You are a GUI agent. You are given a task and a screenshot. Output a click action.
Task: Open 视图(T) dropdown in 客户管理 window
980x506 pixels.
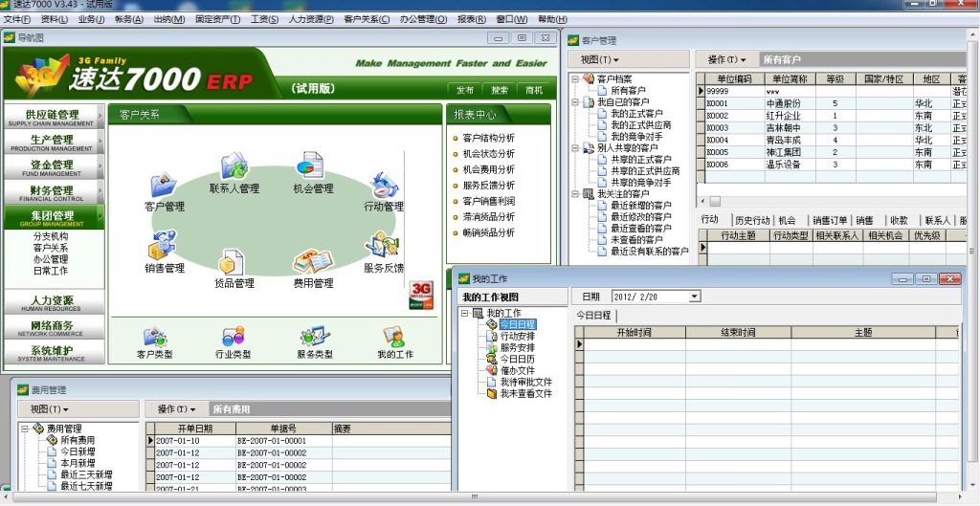(x=599, y=60)
